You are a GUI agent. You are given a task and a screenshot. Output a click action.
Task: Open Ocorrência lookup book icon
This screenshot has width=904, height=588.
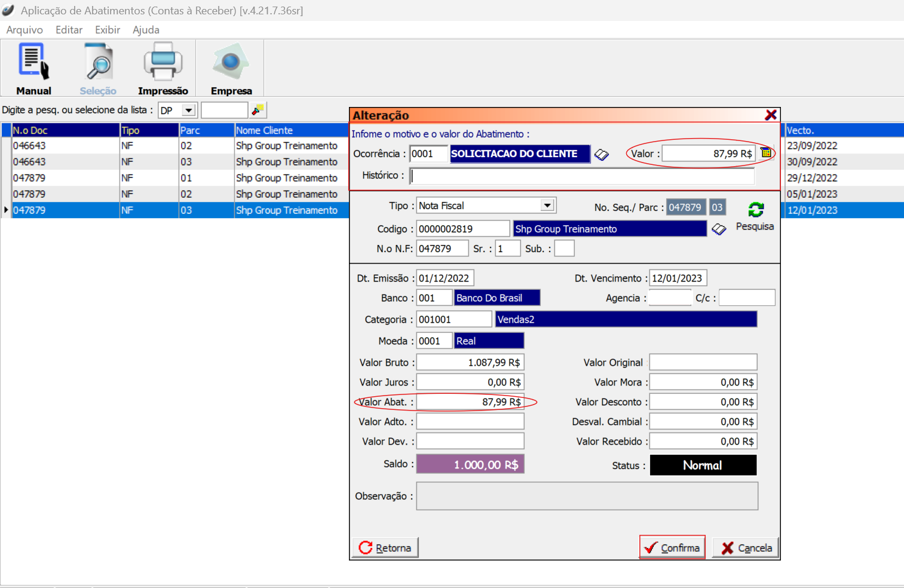point(602,155)
